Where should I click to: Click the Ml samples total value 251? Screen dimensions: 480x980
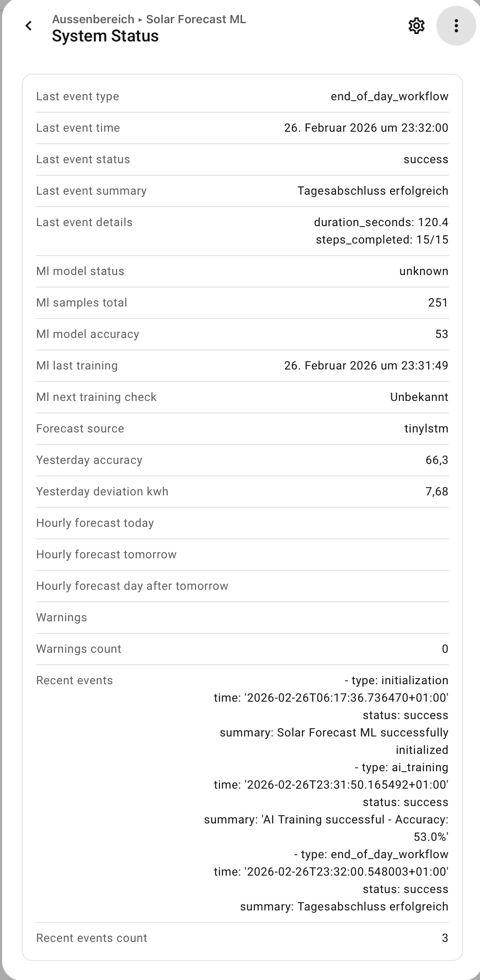tap(438, 303)
